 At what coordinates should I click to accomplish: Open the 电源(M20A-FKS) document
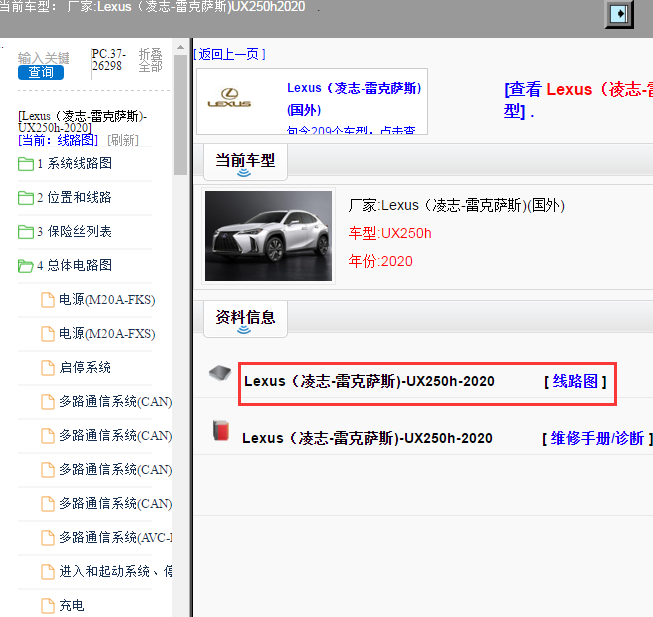107,299
